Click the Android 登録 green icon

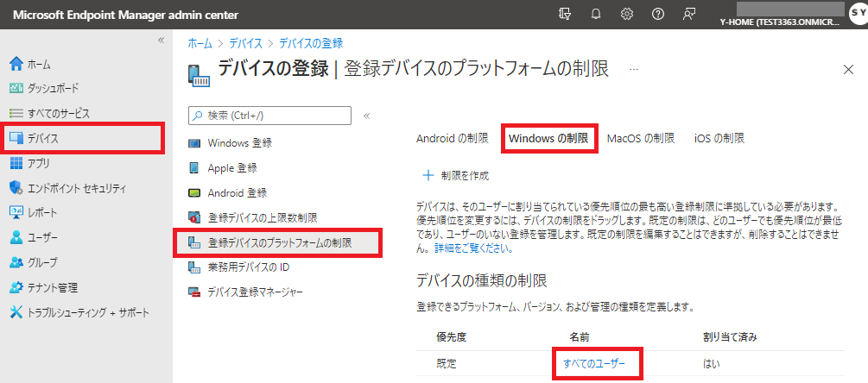[x=194, y=193]
